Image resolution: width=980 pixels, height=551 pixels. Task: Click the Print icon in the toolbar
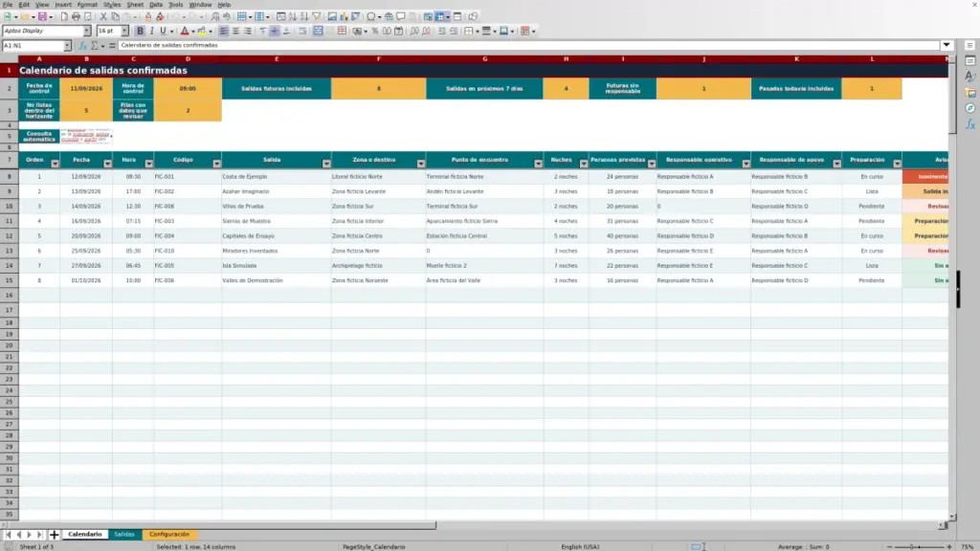click(x=76, y=17)
